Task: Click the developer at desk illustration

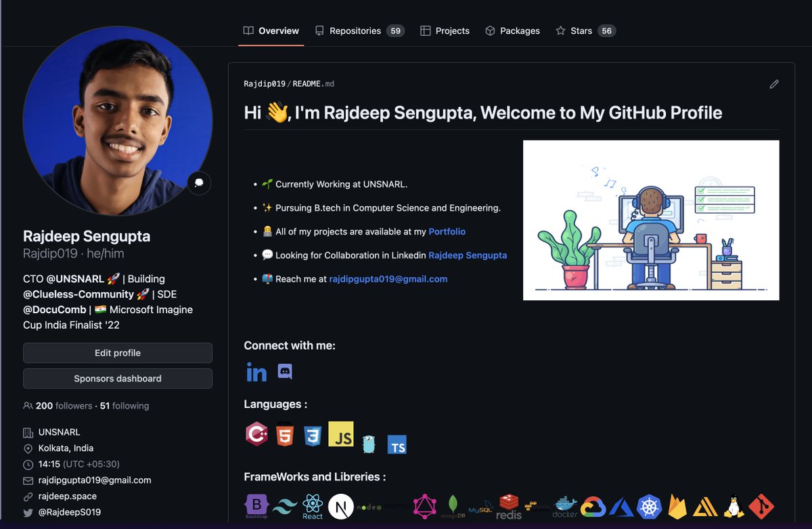Action: [x=651, y=220]
